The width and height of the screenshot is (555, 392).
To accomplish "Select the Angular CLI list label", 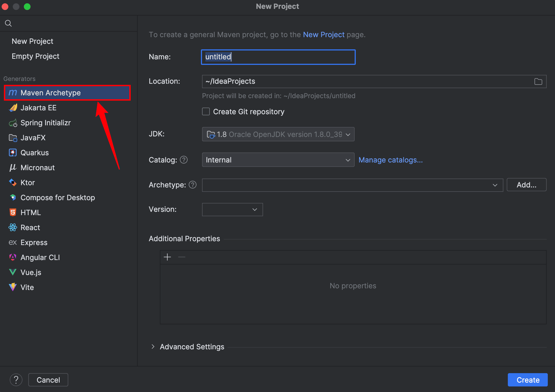I will pyautogui.click(x=40, y=258).
